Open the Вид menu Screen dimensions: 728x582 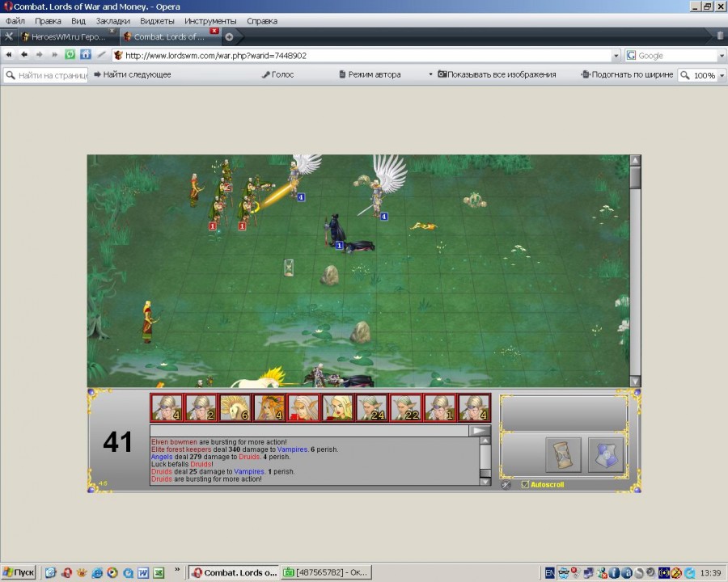click(78, 21)
